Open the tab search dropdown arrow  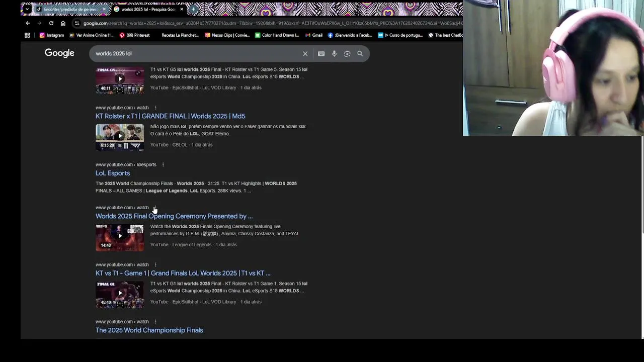pyautogui.click(x=27, y=9)
